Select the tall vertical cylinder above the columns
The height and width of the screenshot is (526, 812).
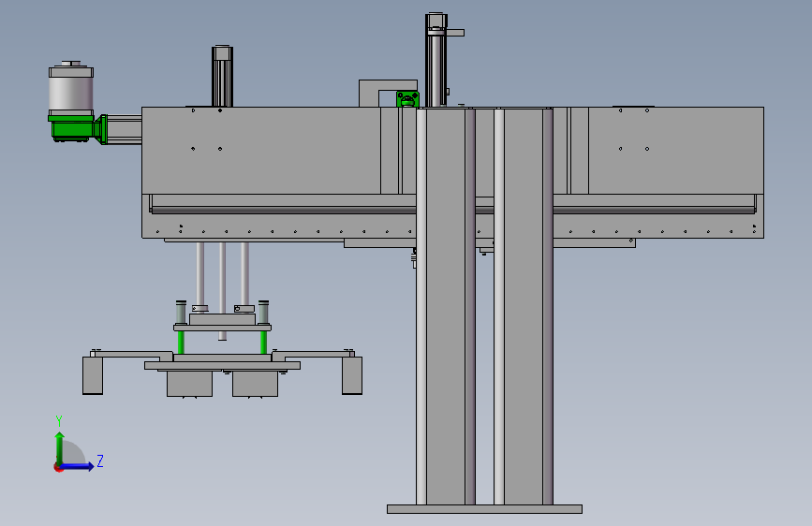(436, 60)
